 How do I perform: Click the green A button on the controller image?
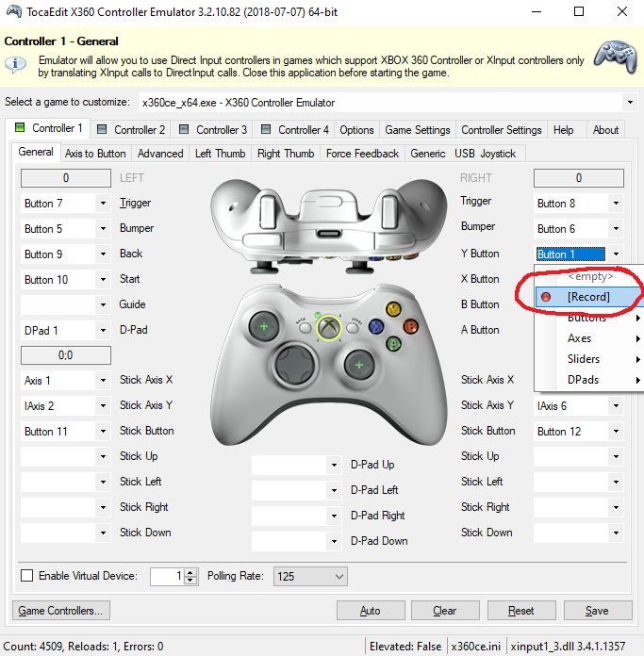[393, 343]
